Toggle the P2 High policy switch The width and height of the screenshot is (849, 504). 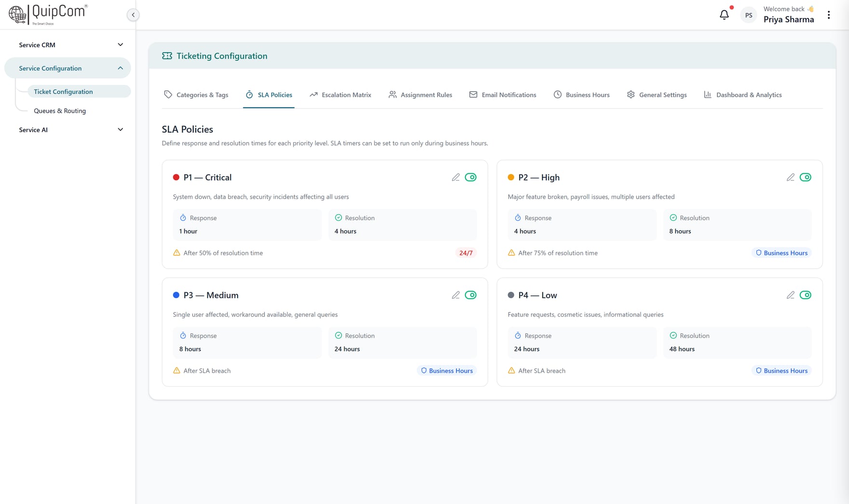pos(806,177)
